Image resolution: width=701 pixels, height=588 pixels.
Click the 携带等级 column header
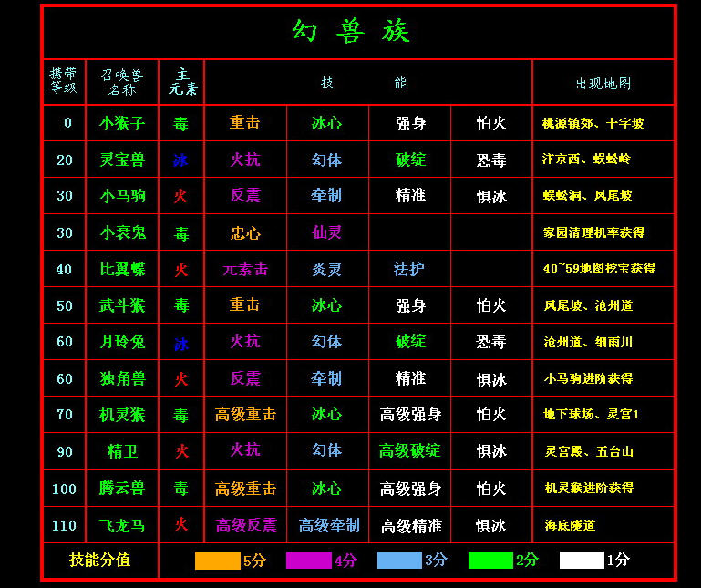click(64, 81)
